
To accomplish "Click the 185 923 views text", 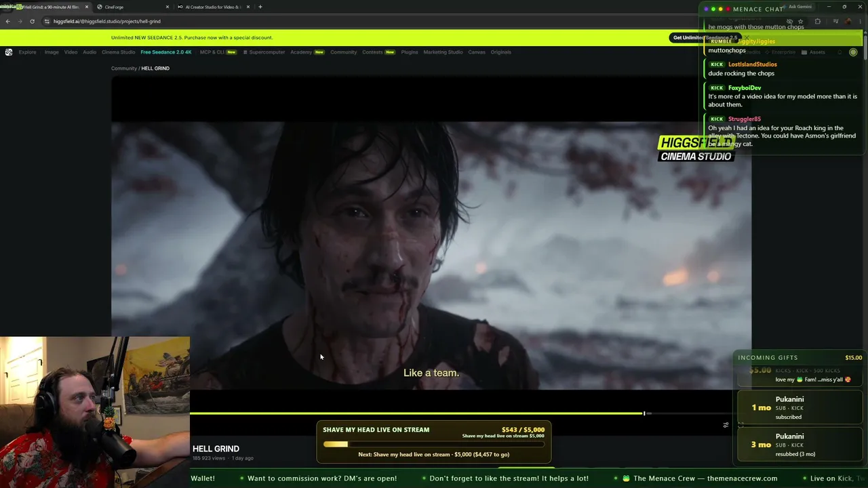I will click(209, 458).
